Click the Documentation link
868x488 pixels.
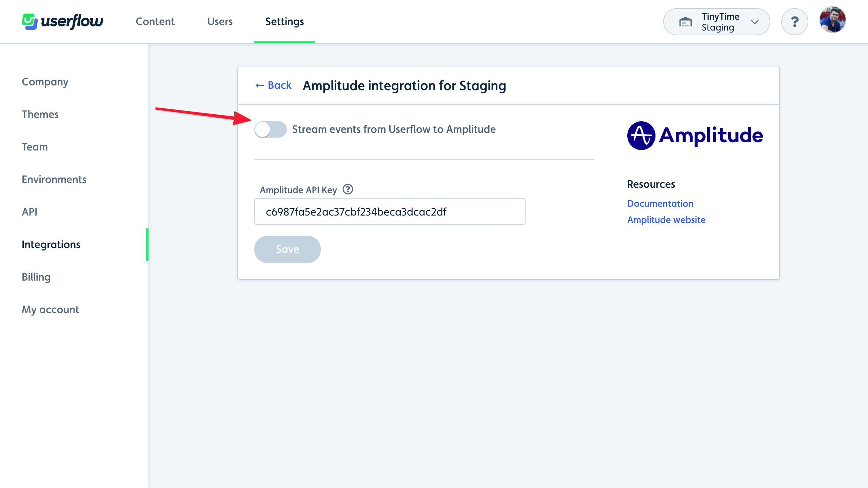coord(660,204)
